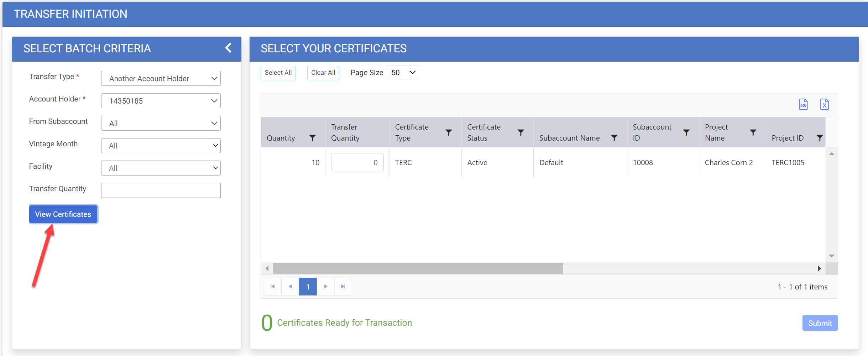Click the horizontal scrollbar right arrow

point(819,268)
